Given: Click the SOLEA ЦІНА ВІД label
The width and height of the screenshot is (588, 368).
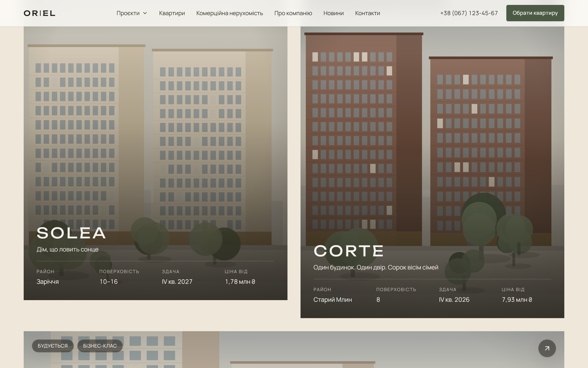Looking at the screenshot, I should pos(236,271).
